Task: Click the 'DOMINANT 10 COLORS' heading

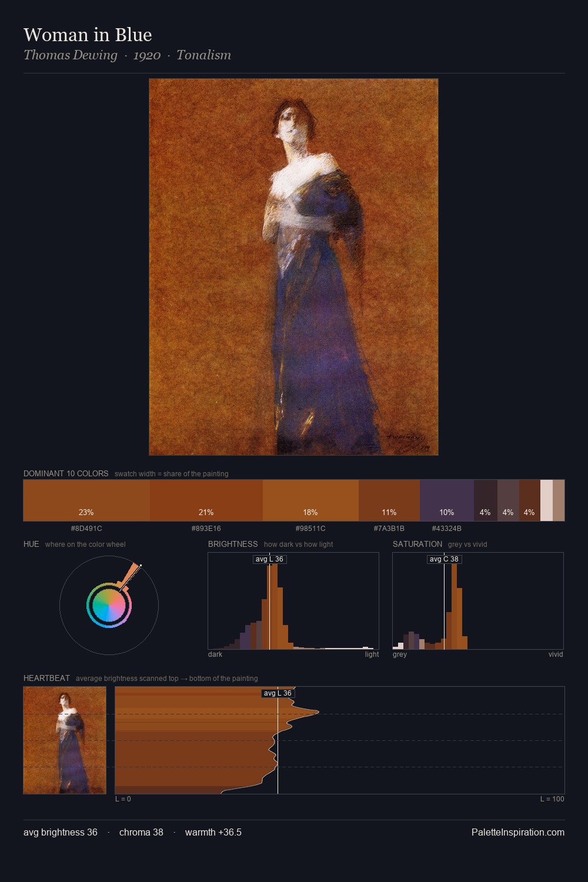Action: pyautogui.click(x=66, y=473)
